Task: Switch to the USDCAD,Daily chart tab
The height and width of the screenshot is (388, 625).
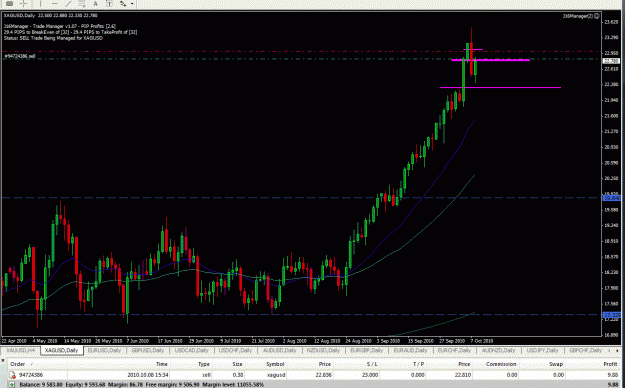Action: [192, 351]
